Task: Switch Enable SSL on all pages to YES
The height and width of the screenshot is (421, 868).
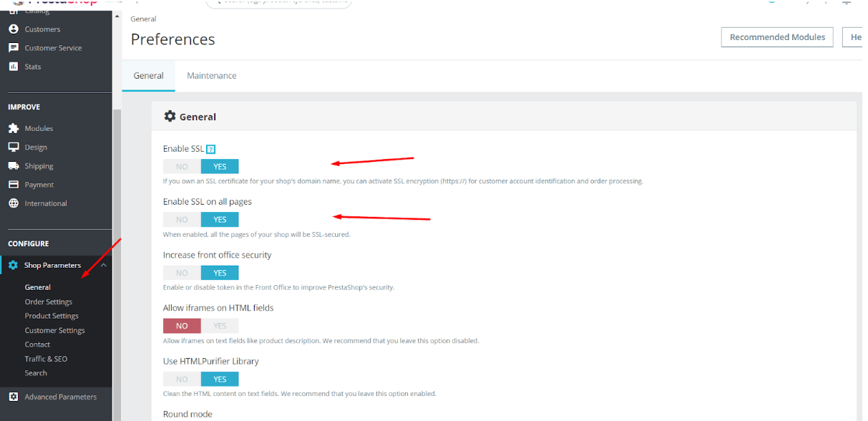Action: pos(220,220)
